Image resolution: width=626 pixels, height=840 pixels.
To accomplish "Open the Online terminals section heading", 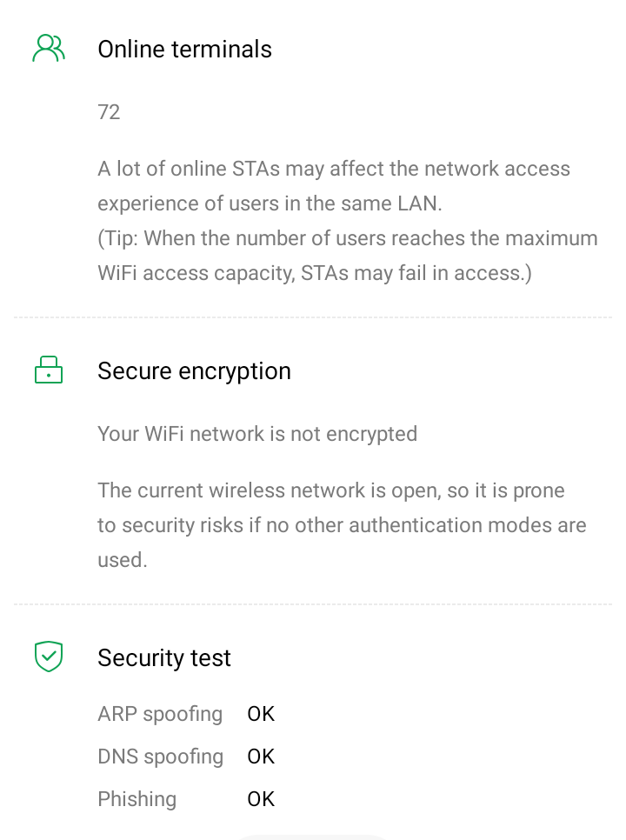I will tap(184, 50).
